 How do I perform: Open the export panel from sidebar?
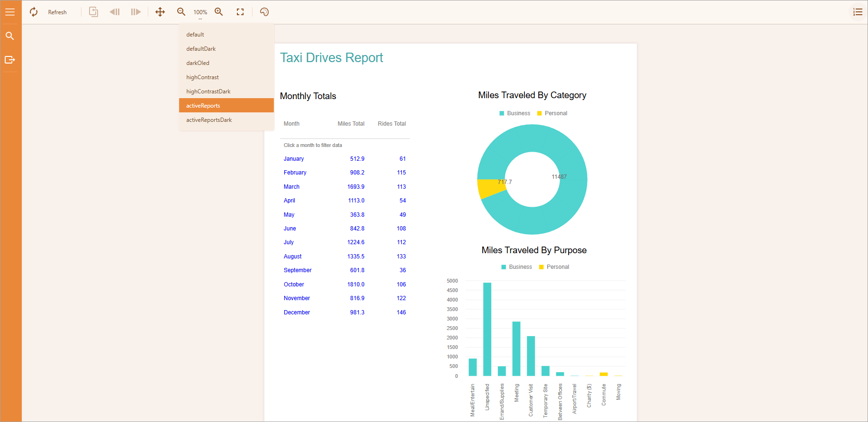click(9, 60)
